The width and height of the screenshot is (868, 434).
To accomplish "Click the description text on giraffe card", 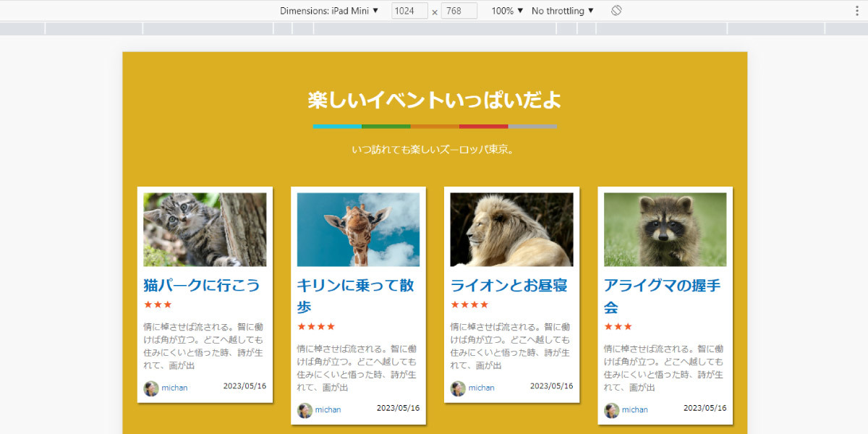I will pyautogui.click(x=358, y=367).
